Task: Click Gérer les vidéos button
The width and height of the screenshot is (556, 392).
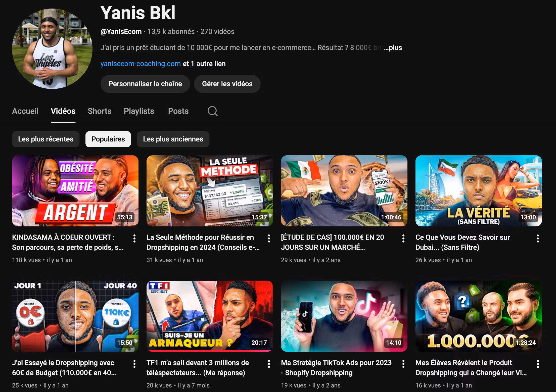Action: (x=227, y=84)
